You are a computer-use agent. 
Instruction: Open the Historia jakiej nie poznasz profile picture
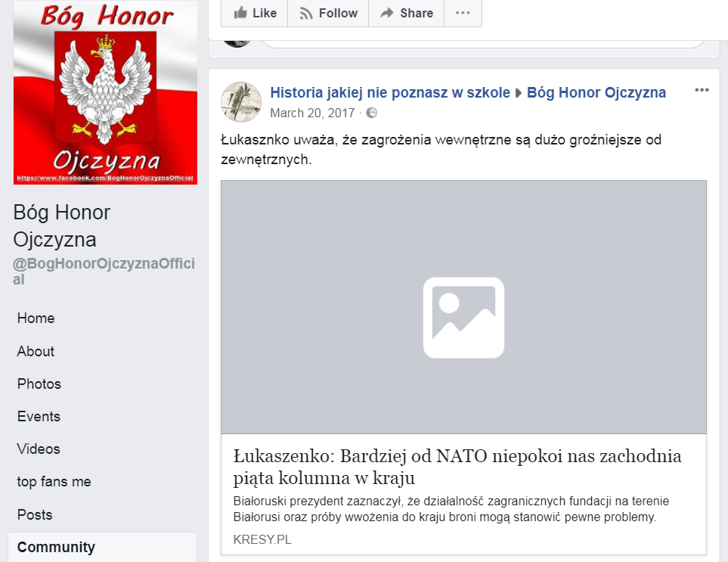point(241,102)
